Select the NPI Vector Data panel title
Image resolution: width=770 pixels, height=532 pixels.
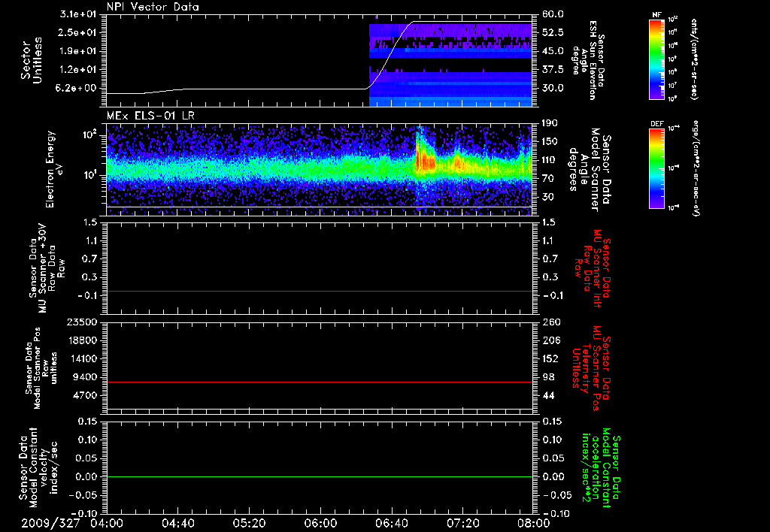click(x=153, y=8)
